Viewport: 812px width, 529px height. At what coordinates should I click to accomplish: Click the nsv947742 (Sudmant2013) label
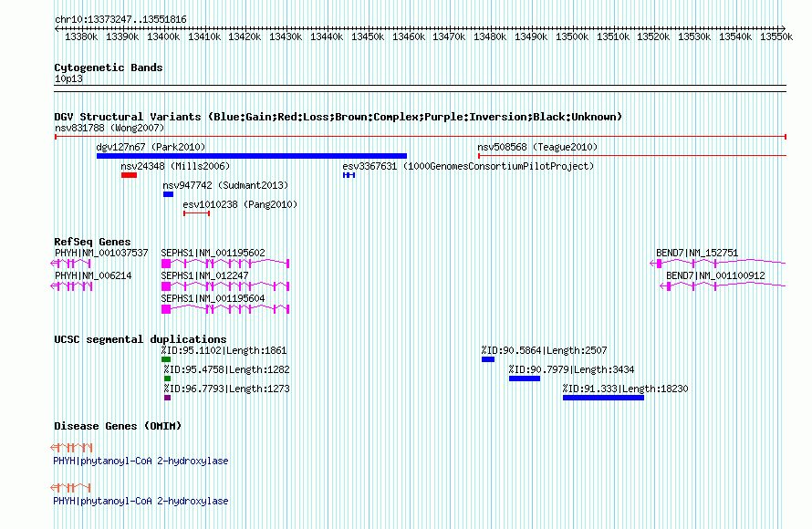225,185
